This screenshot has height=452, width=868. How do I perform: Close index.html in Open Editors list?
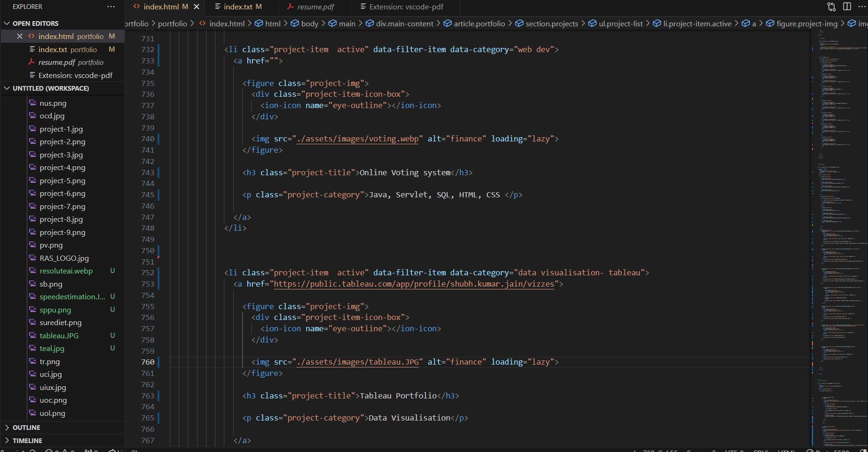point(20,36)
